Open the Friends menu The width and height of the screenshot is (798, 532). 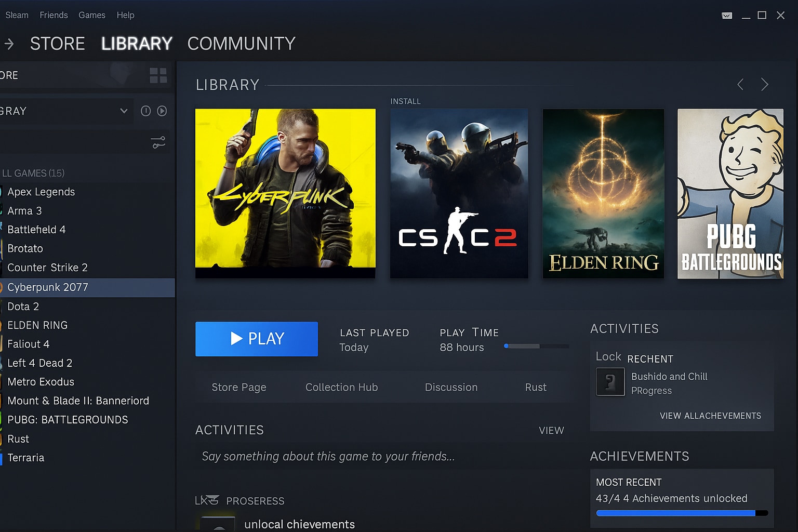[54, 15]
